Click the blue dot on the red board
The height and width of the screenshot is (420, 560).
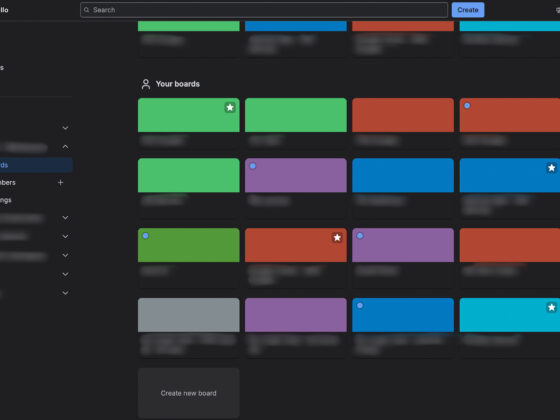[x=467, y=106]
